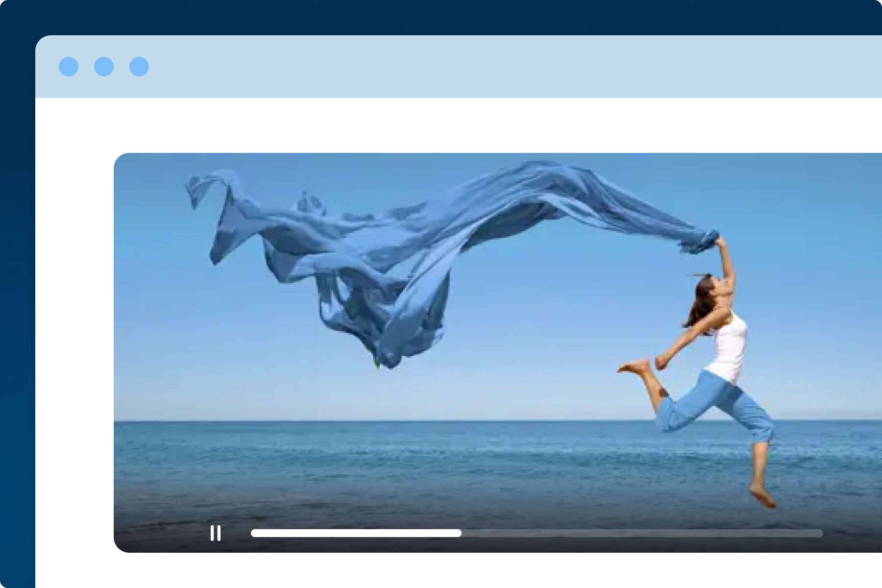Screen dimensions: 882x588
Task: Click the dark navy background outside the window
Action: coord(17,294)
